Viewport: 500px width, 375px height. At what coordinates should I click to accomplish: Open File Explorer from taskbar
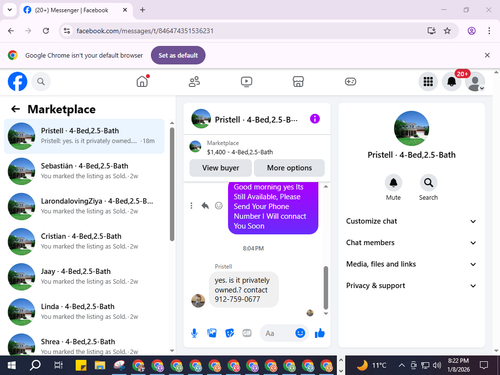[x=100, y=365]
